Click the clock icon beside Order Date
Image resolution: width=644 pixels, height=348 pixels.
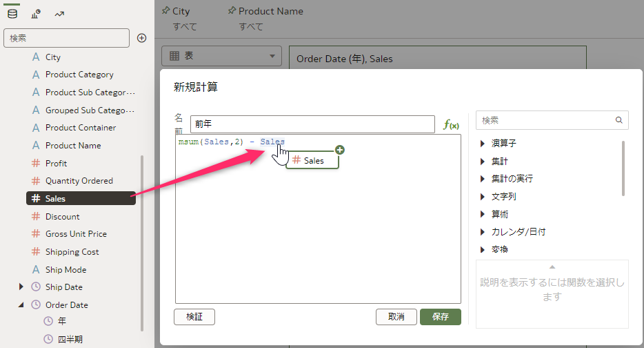(x=36, y=304)
